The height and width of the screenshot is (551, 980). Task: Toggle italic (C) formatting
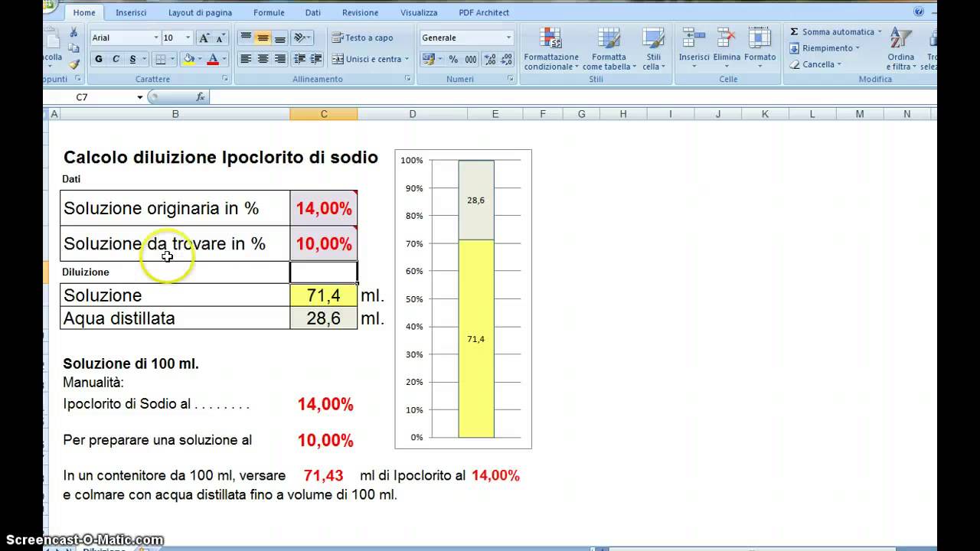click(x=116, y=59)
